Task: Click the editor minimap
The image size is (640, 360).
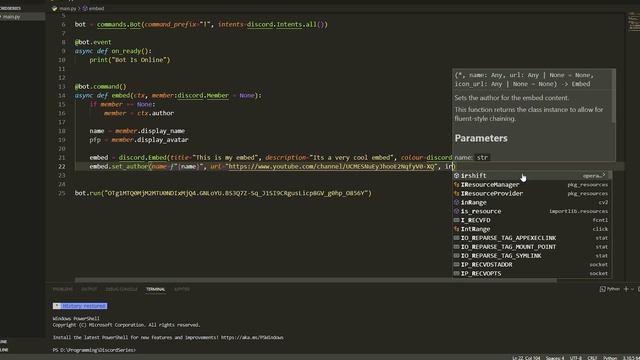Action: (x=633, y=22)
